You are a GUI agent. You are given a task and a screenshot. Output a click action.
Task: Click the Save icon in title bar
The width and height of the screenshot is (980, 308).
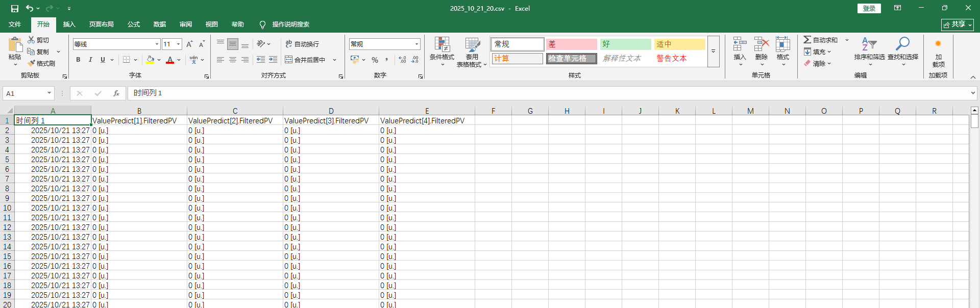(x=15, y=8)
